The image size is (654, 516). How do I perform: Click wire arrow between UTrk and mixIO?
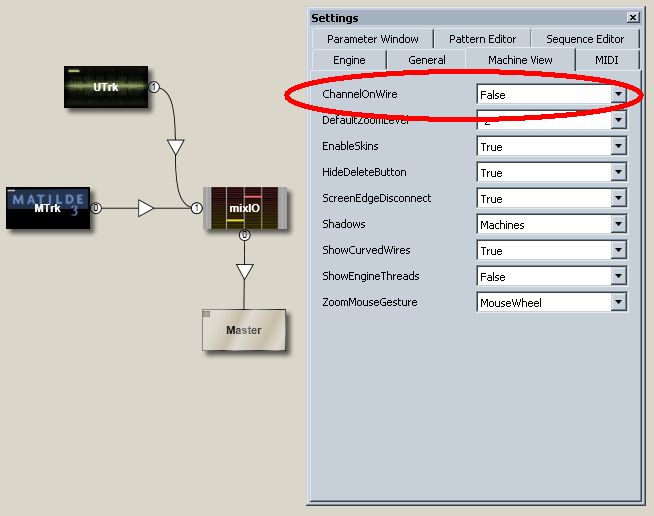pyautogui.click(x=176, y=148)
